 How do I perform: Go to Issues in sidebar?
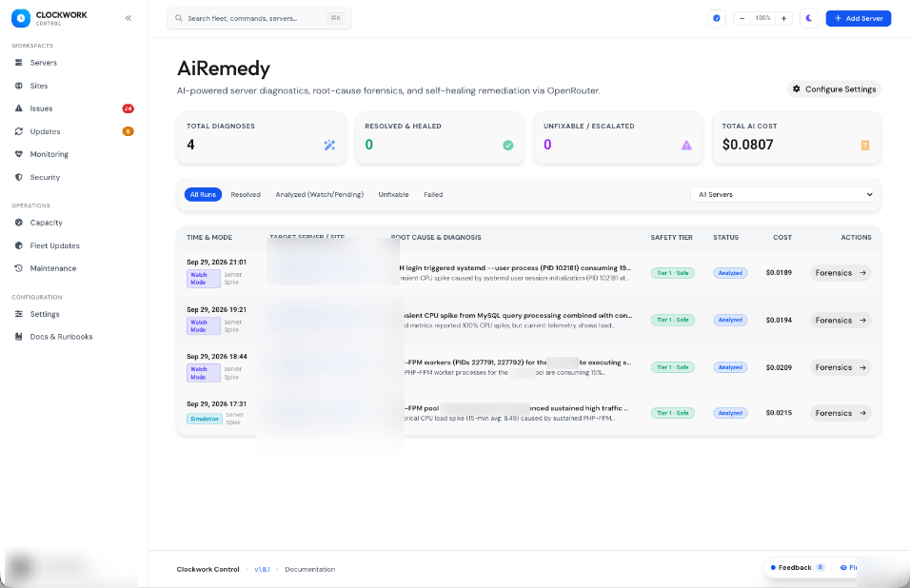click(x=41, y=108)
